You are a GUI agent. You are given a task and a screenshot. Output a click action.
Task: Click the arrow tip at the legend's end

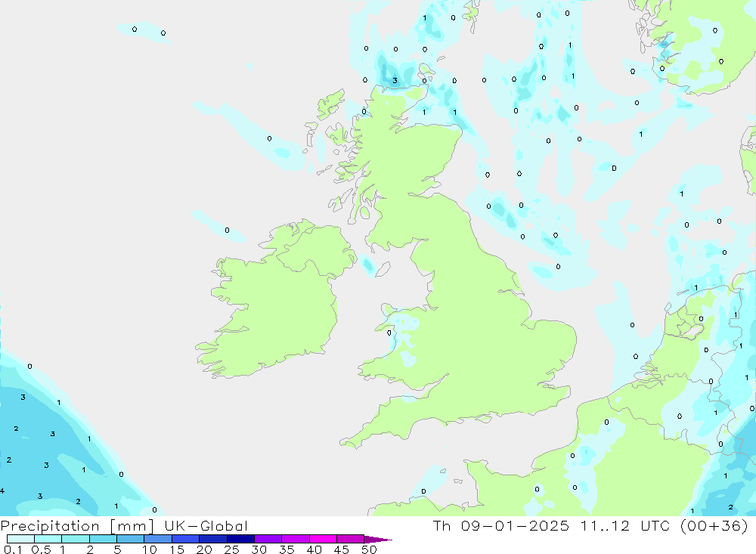(x=379, y=540)
